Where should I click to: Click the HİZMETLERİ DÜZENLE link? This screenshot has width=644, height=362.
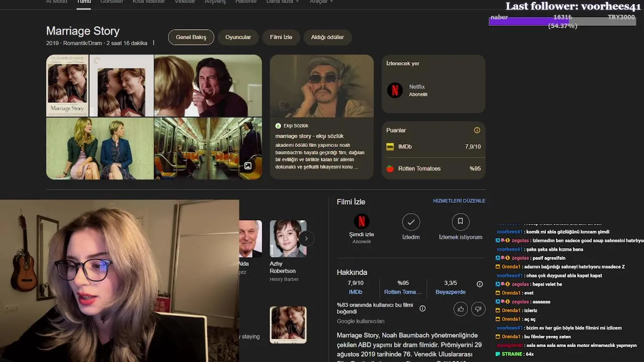tap(459, 201)
